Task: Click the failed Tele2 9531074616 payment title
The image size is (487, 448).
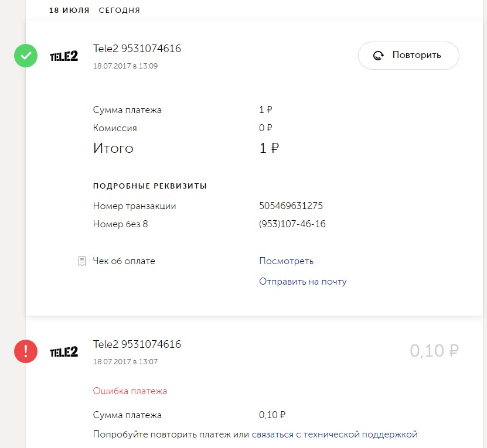Action: (x=137, y=344)
